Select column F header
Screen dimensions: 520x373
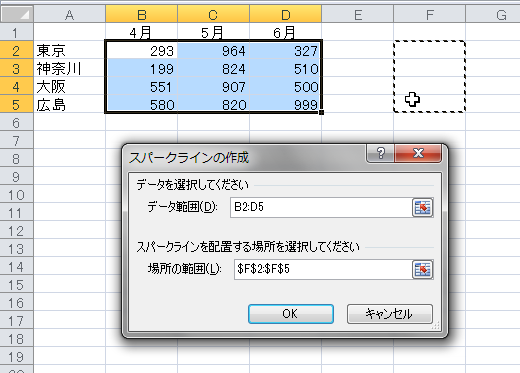(430, 15)
